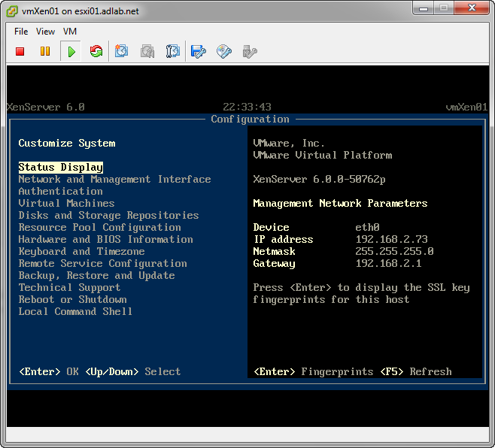Viewport: 495px width, 448px height.
Task: Select Status Display menu entry
Action: coord(61,167)
